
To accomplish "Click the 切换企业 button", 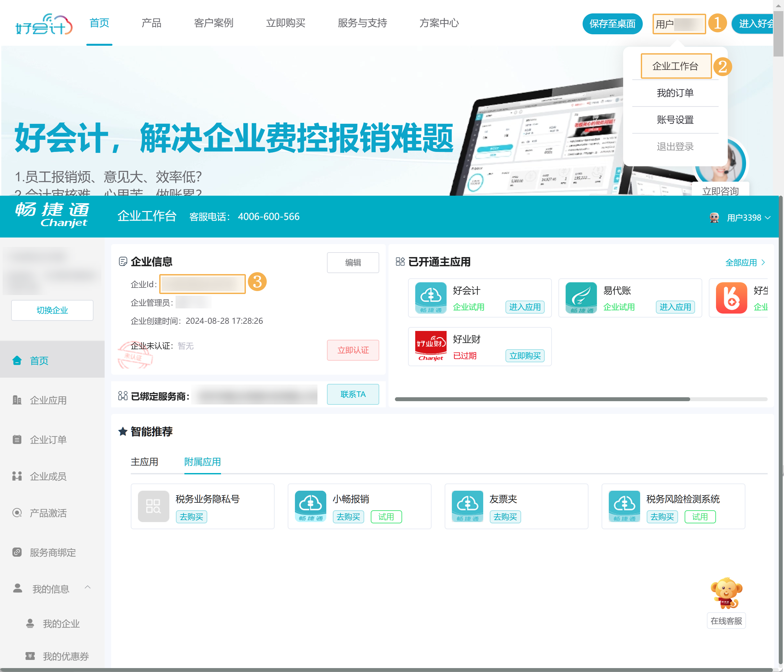I will click(x=52, y=310).
